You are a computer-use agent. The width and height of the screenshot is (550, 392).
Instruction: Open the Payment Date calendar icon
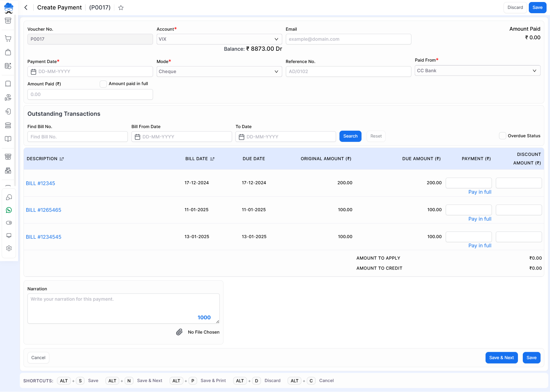pos(34,72)
